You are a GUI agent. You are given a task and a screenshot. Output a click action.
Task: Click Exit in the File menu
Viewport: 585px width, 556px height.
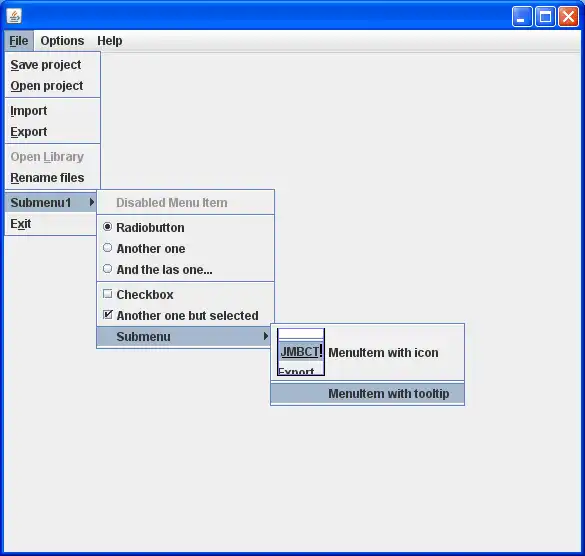(51, 224)
